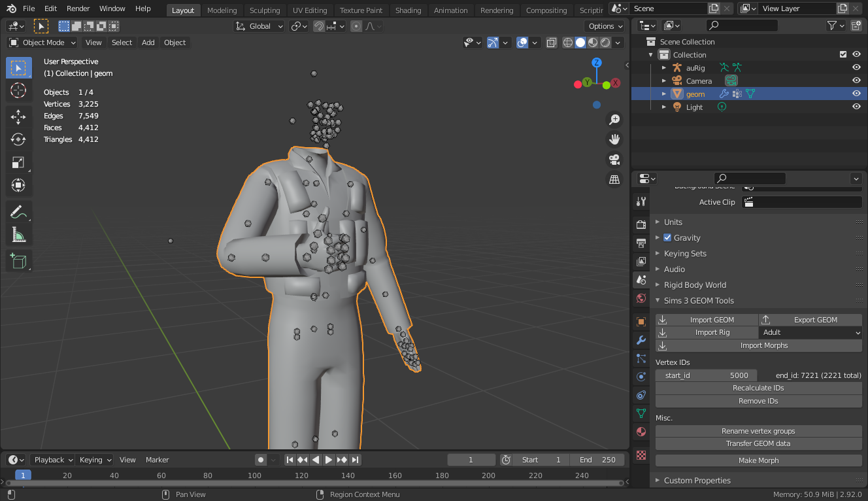Switch to the Modeling workspace tab
This screenshot has height=501, width=868.
click(222, 10)
